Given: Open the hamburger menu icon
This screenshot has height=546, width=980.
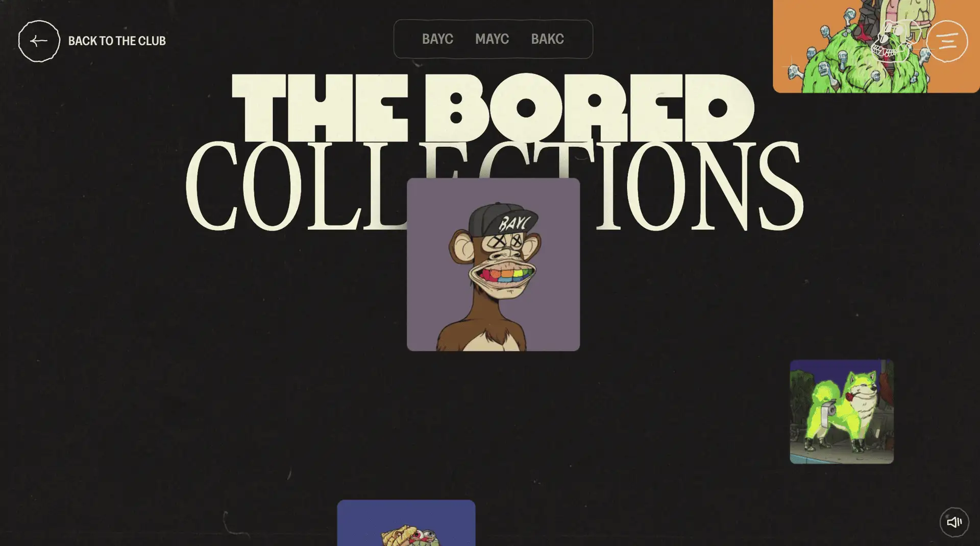Looking at the screenshot, I should 947,41.
